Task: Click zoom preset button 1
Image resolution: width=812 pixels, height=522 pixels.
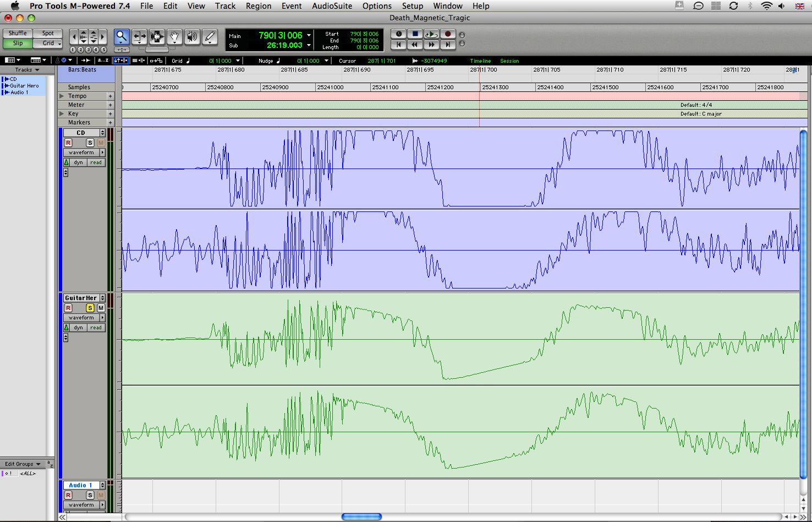Action: (x=73, y=50)
